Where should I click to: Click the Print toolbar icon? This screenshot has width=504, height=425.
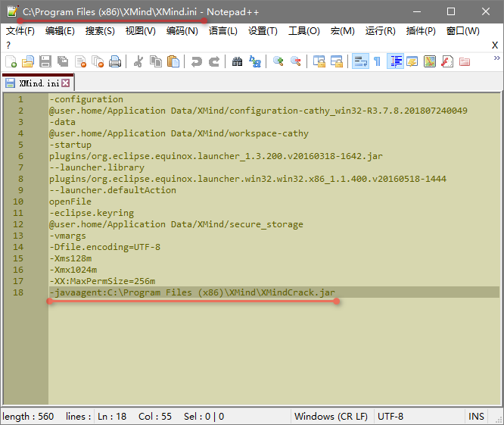pyautogui.click(x=115, y=61)
